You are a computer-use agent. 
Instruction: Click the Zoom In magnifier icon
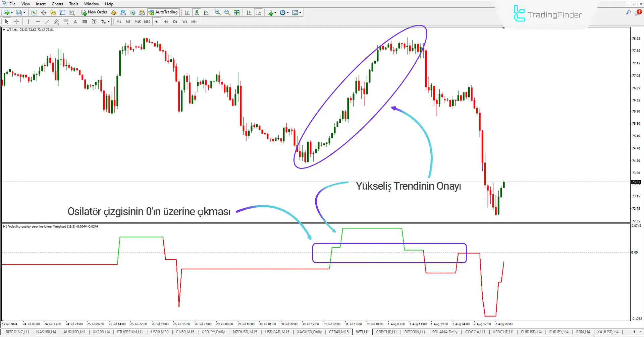coord(218,12)
